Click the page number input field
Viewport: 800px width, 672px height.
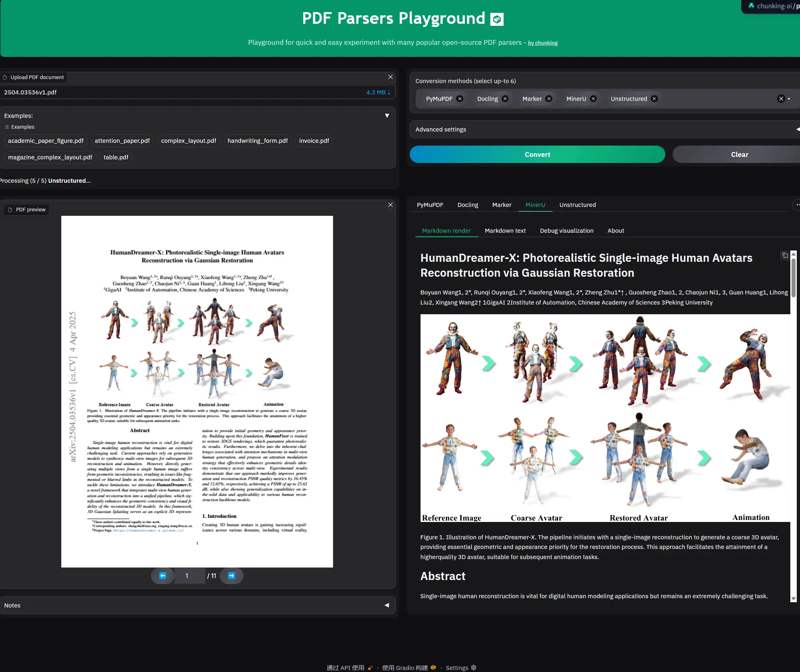tap(190, 576)
